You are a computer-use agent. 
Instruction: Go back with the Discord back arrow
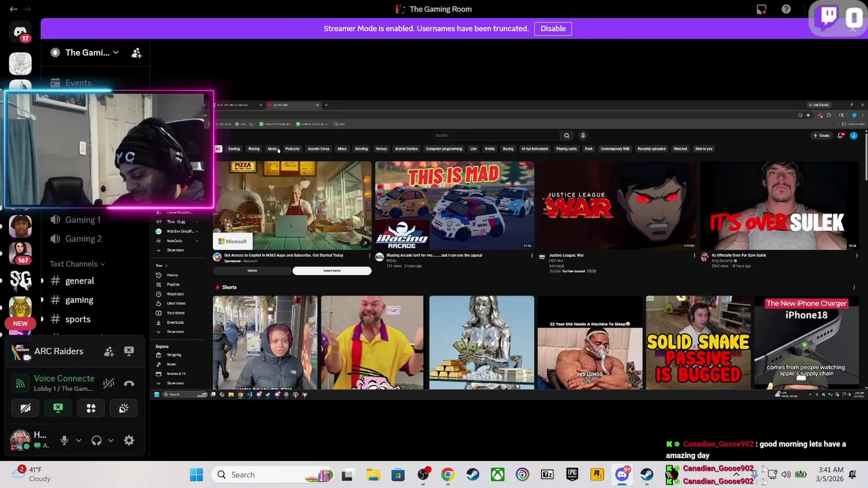(14, 9)
